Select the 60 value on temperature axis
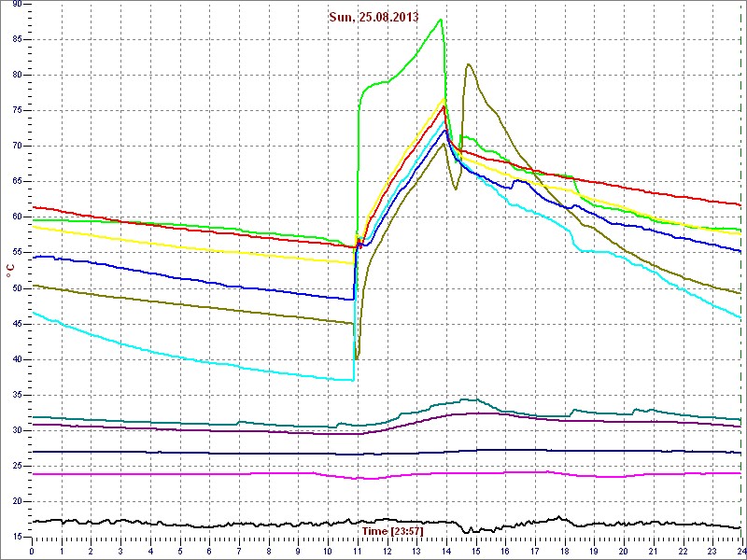 click(17, 217)
